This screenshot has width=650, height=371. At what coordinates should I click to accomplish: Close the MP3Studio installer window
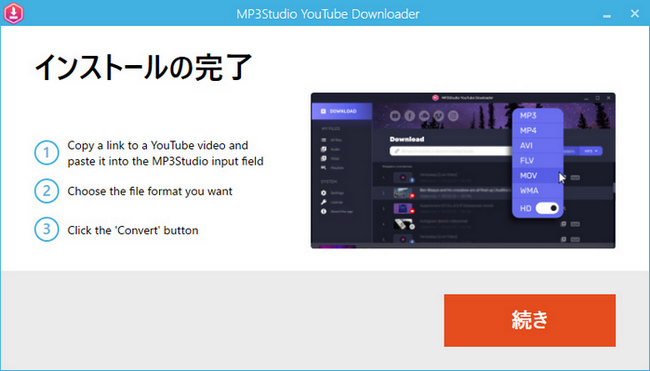pyautogui.click(x=635, y=14)
